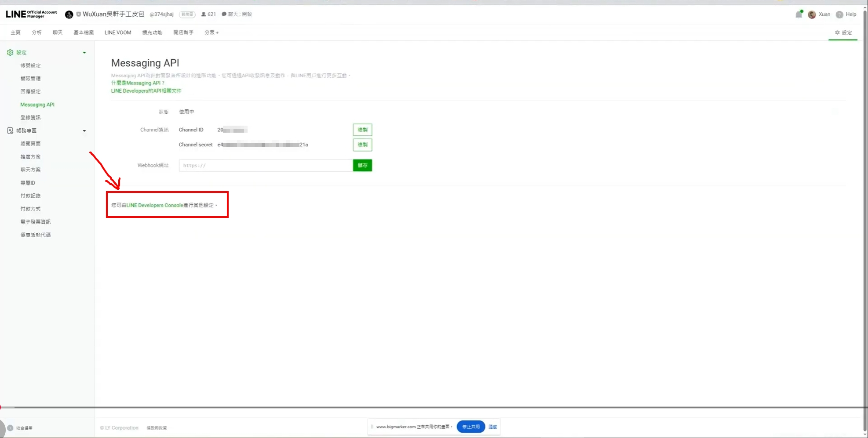Click the plan badge next to @374sjhaj
The height and width of the screenshot is (438, 868).
tap(187, 14)
